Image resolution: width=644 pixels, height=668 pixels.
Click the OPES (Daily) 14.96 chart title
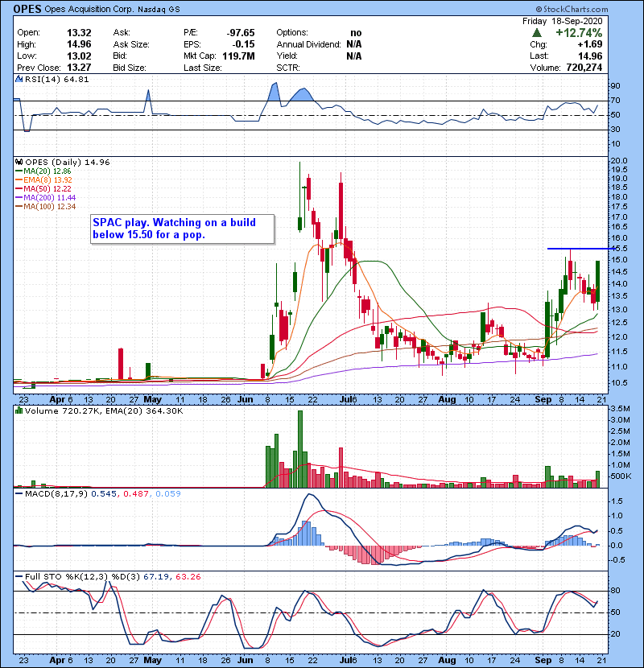68,163
